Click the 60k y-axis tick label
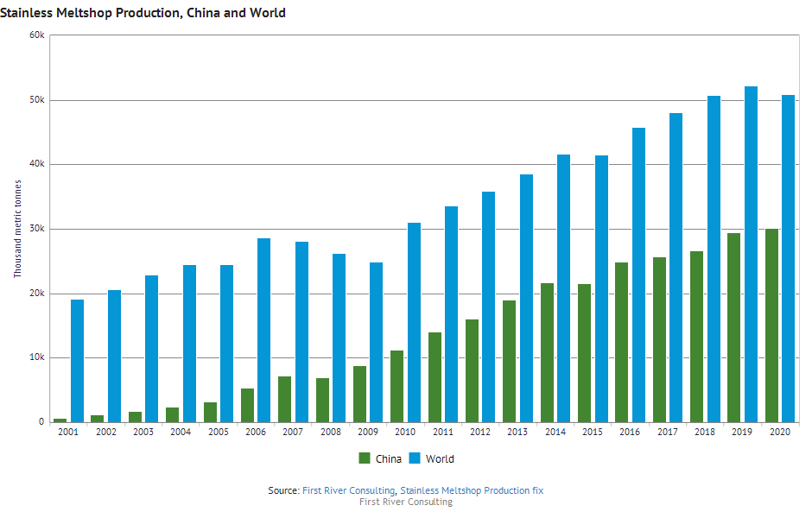Image resolution: width=812 pixels, height=518 pixels. (x=36, y=35)
